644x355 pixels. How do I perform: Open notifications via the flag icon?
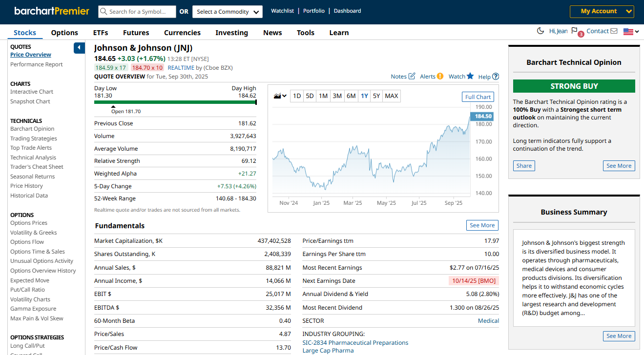(574, 31)
